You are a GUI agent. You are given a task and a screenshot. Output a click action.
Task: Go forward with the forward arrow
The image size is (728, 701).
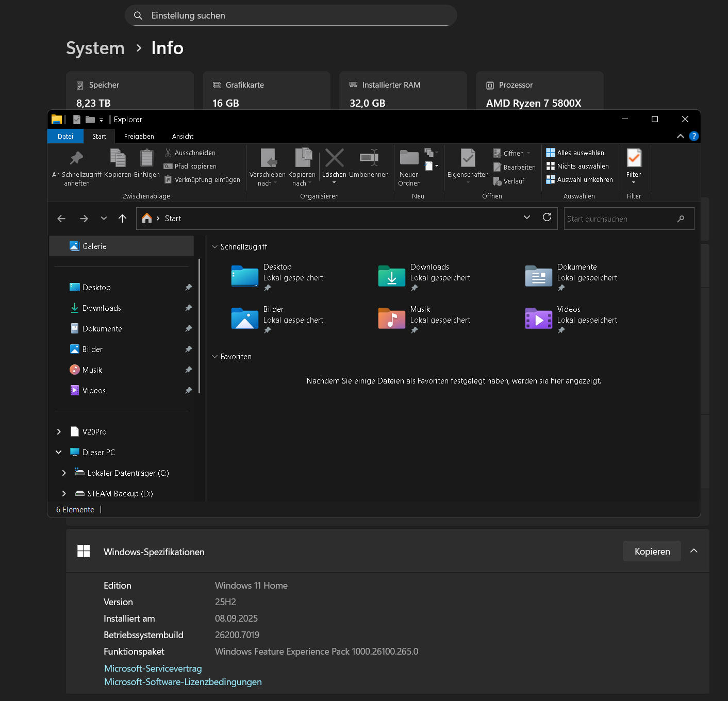pyautogui.click(x=84, y=219)
